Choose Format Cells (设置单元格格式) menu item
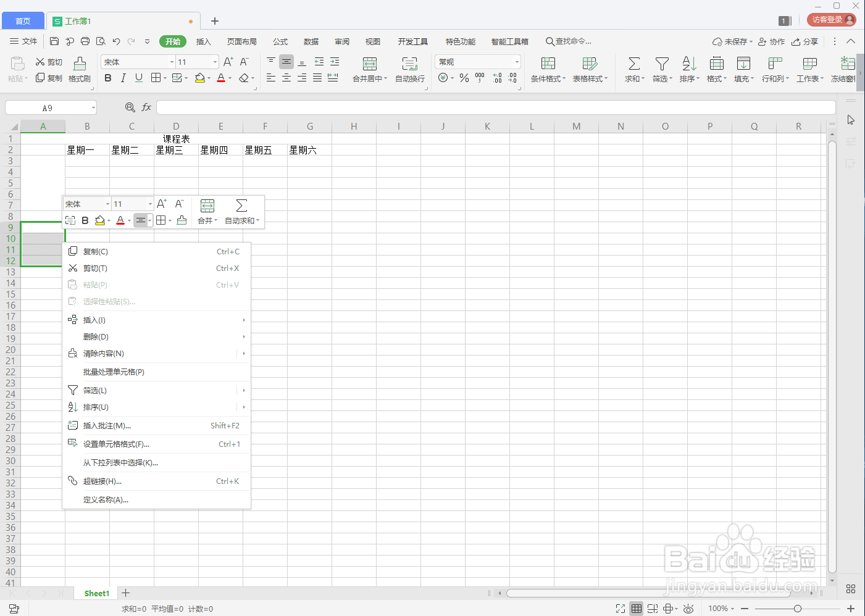865x616 pixels. [x=157, y=444]
